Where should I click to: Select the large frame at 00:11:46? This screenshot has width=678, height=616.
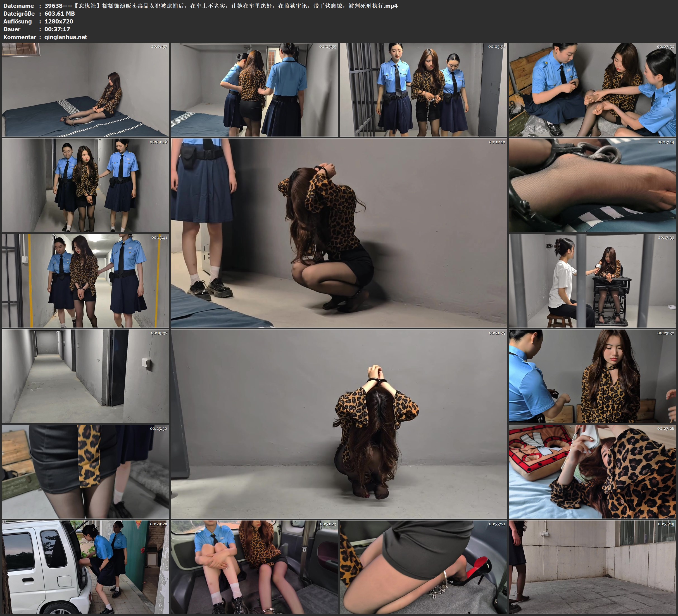click(x=339, y=233)
